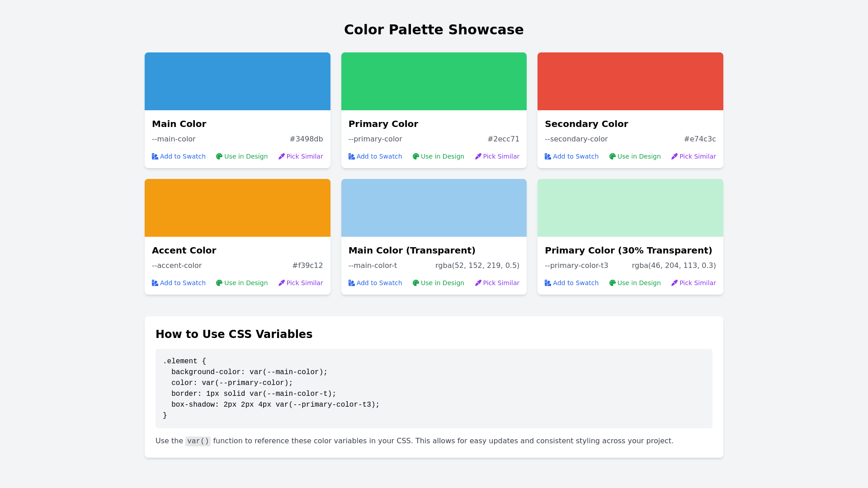The height and width of the screenshot is (488, 868).
Task: Click the CSS code example block
Action: click(434, 388)
